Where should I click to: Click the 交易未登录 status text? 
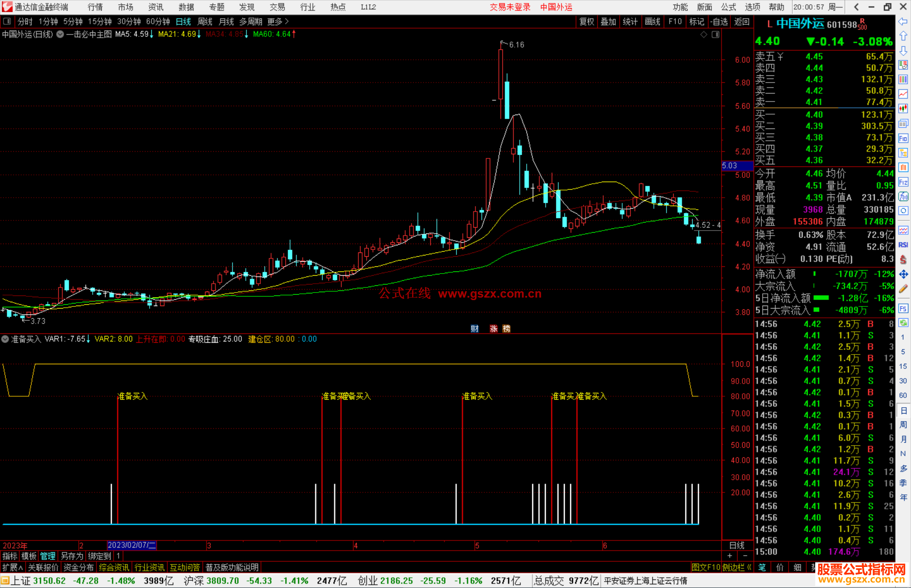[510, 7]
